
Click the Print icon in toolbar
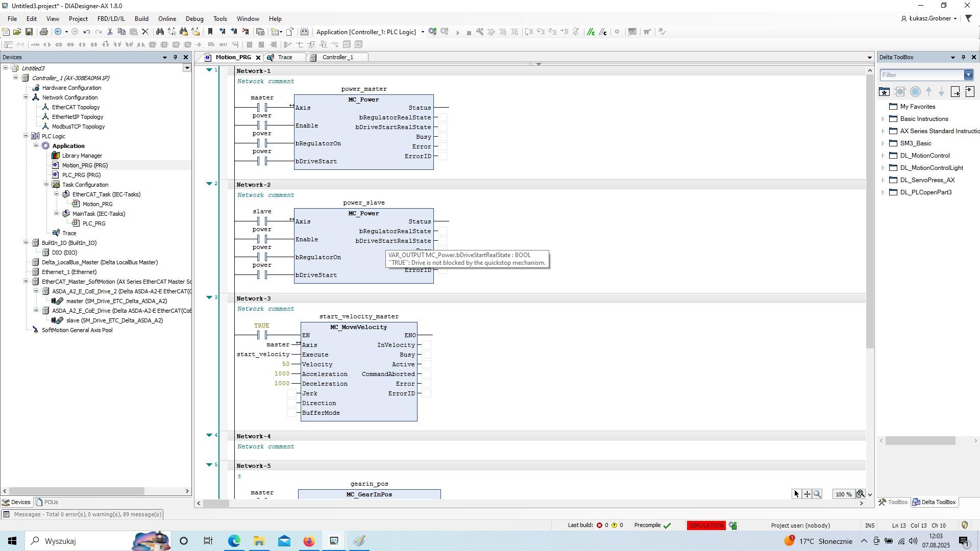(x=44, y=32)
